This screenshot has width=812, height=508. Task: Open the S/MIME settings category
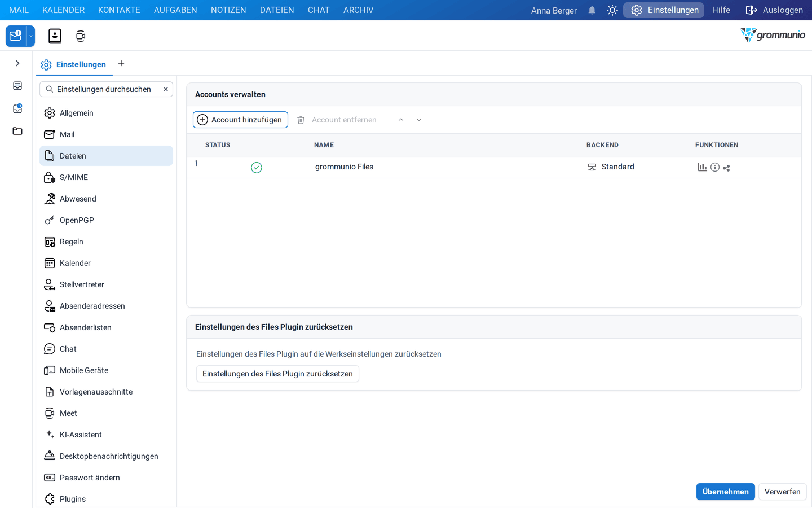click(x=106, y=177)
